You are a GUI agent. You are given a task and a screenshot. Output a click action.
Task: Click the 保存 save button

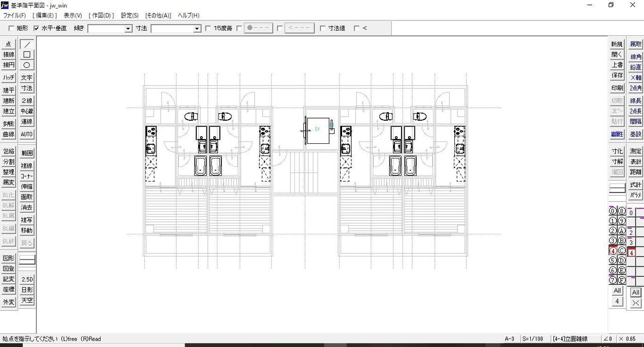(x=617, y=75)
